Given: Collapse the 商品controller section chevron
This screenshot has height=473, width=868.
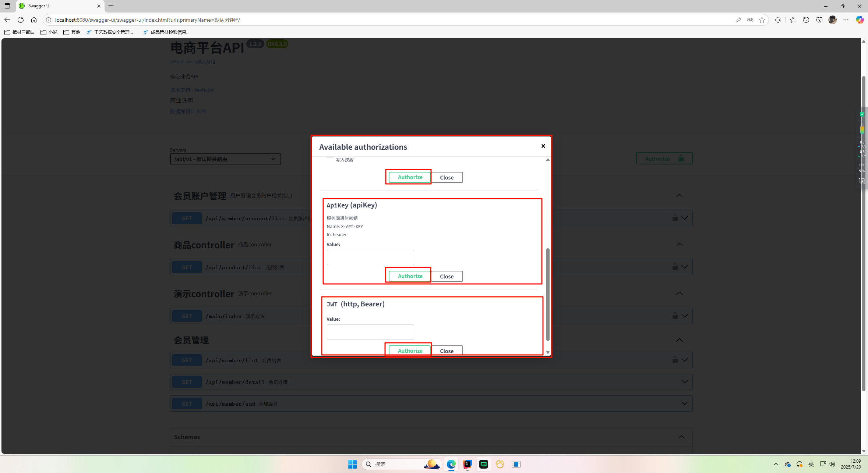Looking at the screenshot, I should click(x=679, y=244).
